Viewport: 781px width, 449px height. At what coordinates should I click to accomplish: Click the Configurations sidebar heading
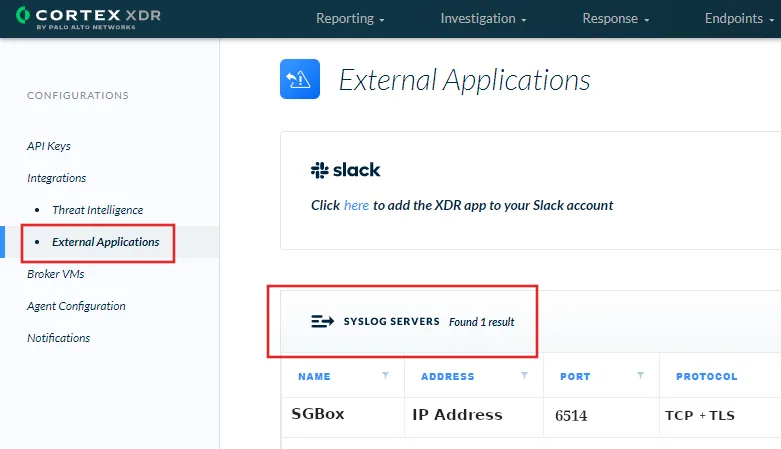coord(78,95)
